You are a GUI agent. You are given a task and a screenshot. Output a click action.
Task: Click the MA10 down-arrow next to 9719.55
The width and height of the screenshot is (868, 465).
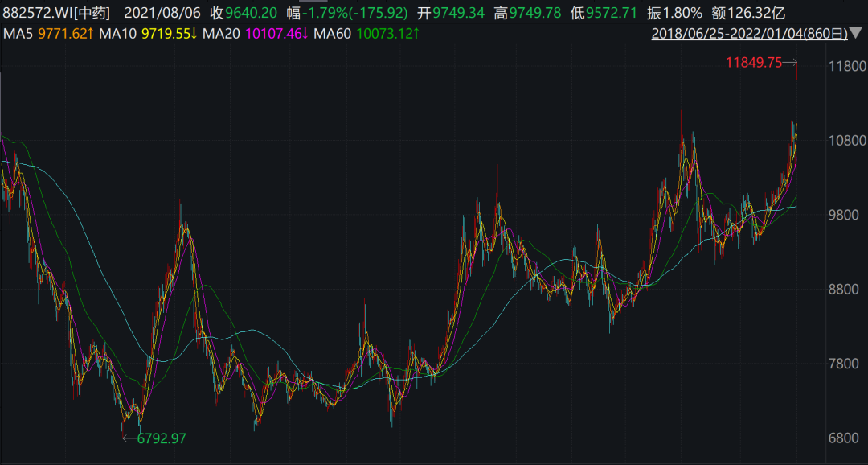194,34
